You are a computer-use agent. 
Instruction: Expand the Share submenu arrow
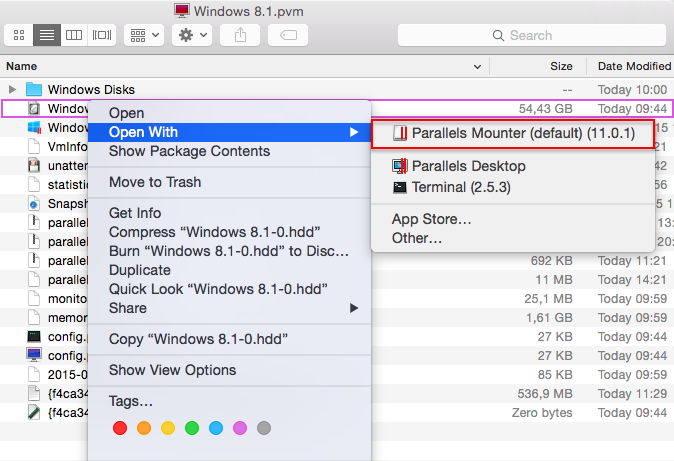coord(354,308)
